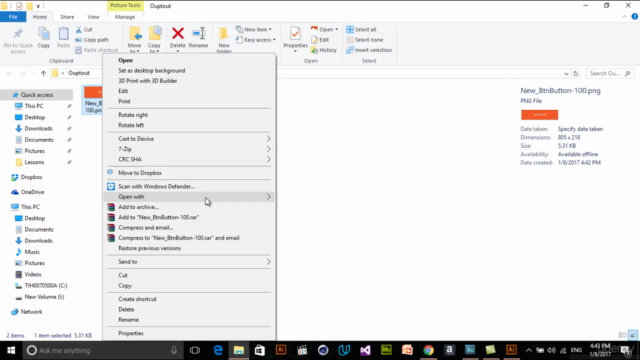
Task: Click Select none in ribbon
Action: (364, 40)
